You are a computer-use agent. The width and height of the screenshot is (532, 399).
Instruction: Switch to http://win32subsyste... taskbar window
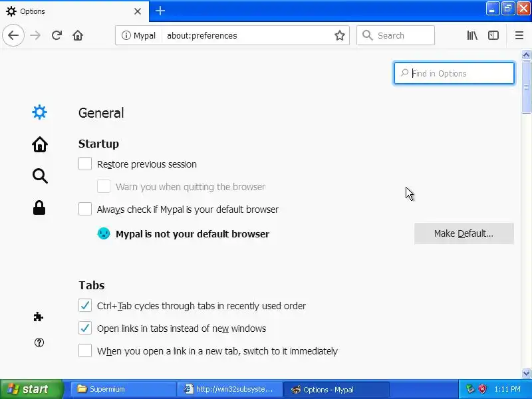click(x=229, y=389)
